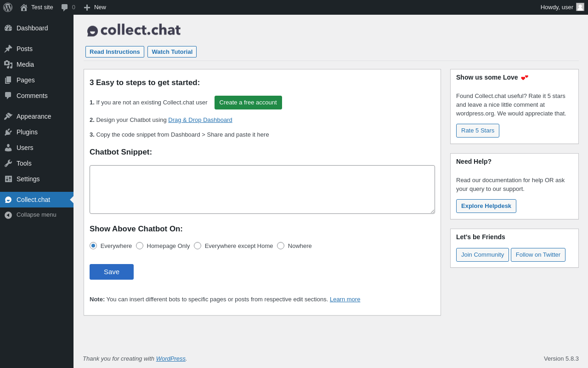This screenshot has height=368, width=588.
Task: Open the Dashboard gauge icon
Action: tap(8, 28)
